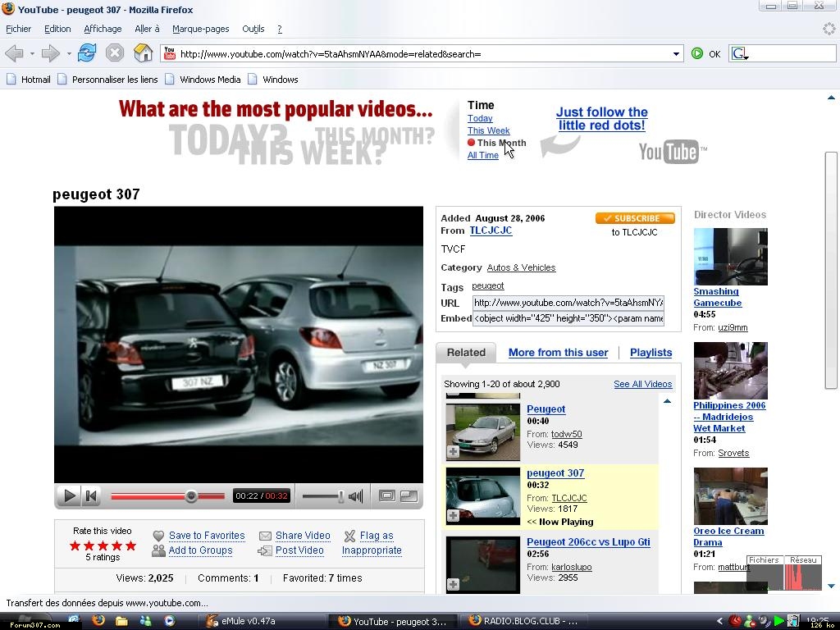Viewport: 840px width, 630px height.
Task: Open the Autos & Vehicles category link
Action: coord(521,267)
